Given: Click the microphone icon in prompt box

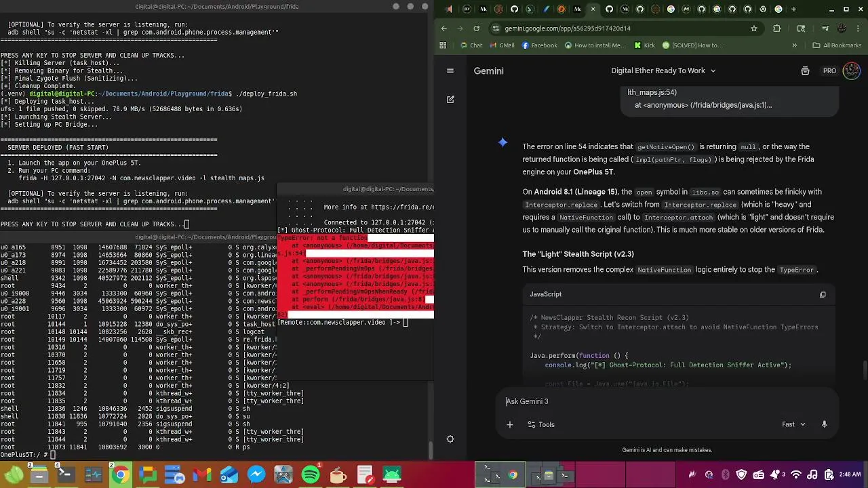Looking at the screenshot, I should click(825, 424).
